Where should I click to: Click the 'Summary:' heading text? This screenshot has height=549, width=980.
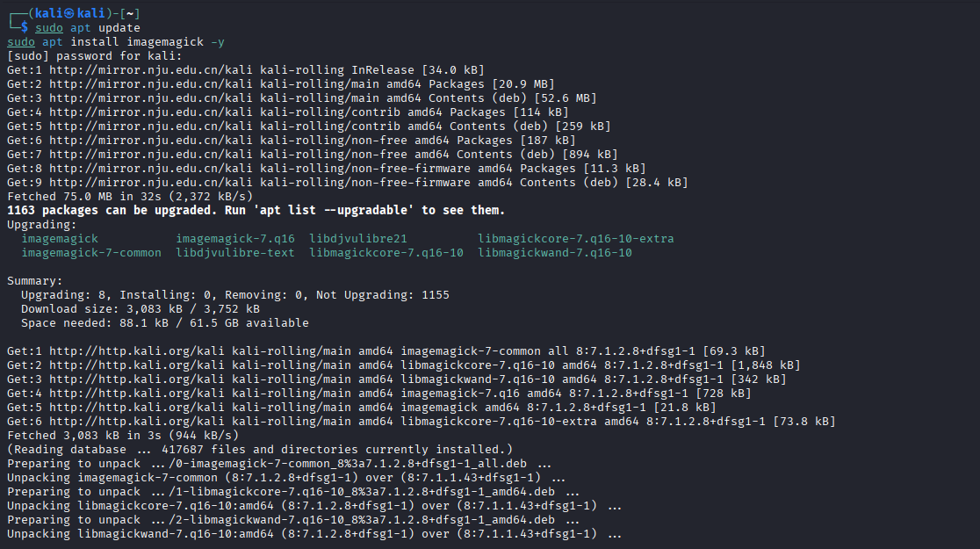(x=35, y=281)
